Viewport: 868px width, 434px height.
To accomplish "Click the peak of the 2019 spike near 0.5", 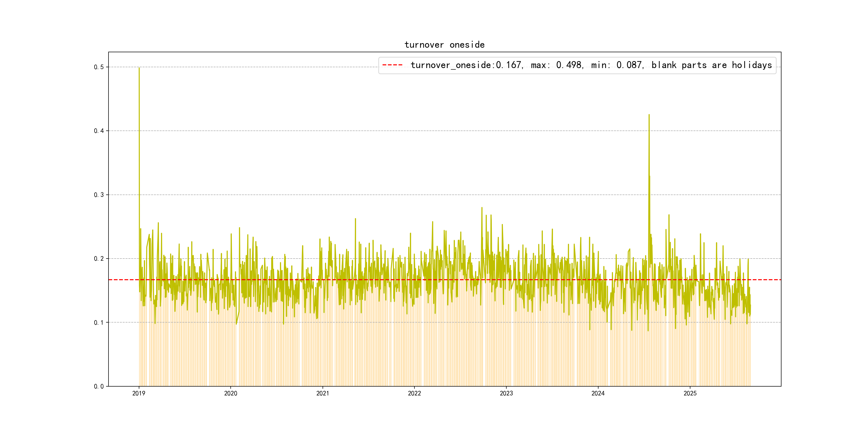I will click(x=139, y=68).
